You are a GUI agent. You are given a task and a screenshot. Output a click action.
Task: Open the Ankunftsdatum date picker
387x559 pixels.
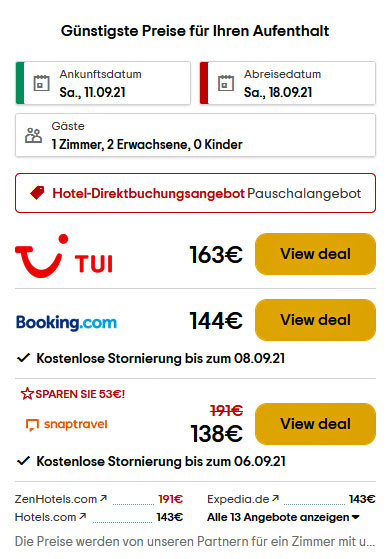(103, 83)
